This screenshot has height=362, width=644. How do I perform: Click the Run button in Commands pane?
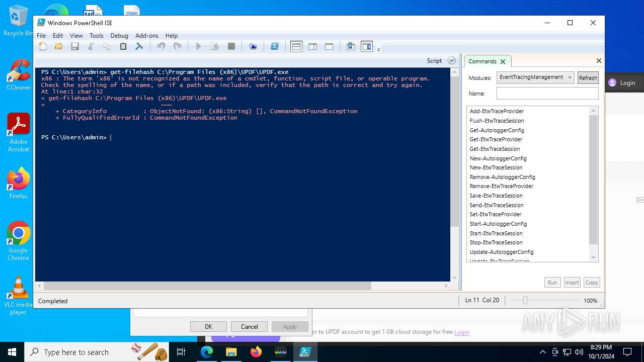[x=552, y=283]
